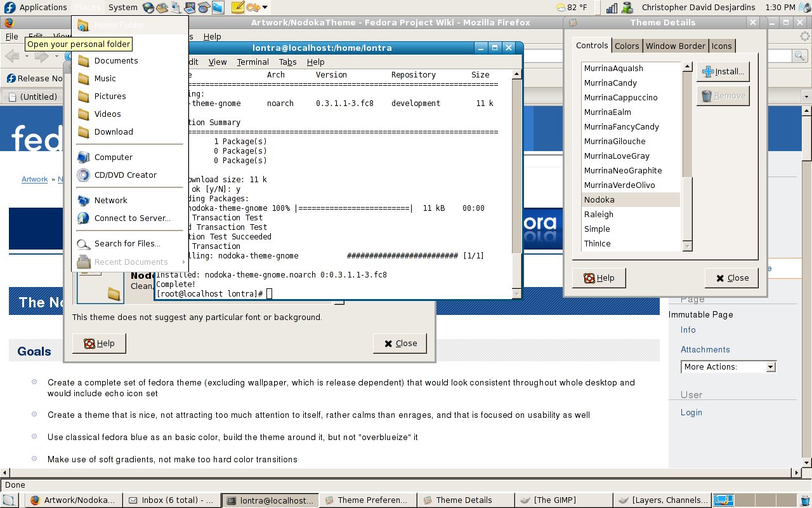812x508 pixels.
Task: Switch to the Layers, Channels taskbar window
Action: tap(662, 500)
